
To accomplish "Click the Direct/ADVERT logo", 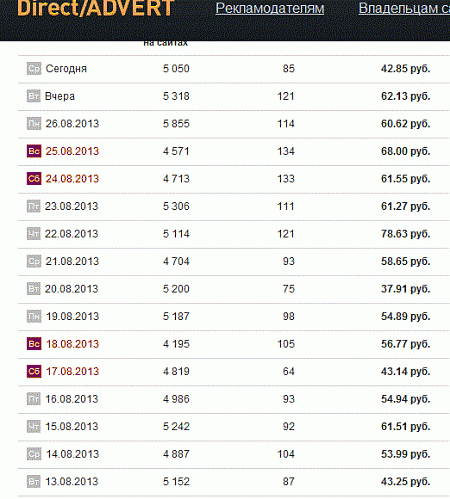I will tap(95, 8).
